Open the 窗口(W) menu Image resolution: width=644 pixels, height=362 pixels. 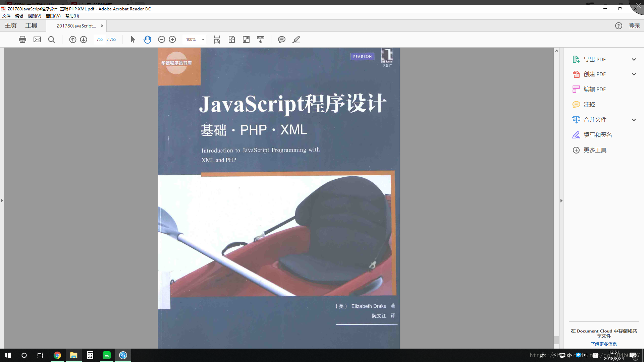[x=53, y=16]
